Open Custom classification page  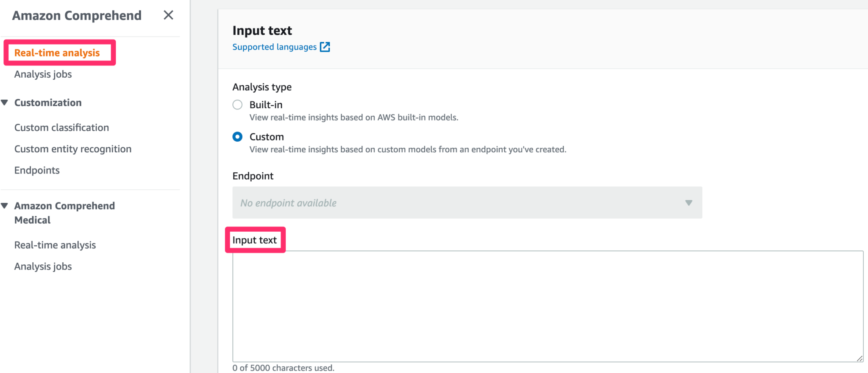(x=61, y=128)
